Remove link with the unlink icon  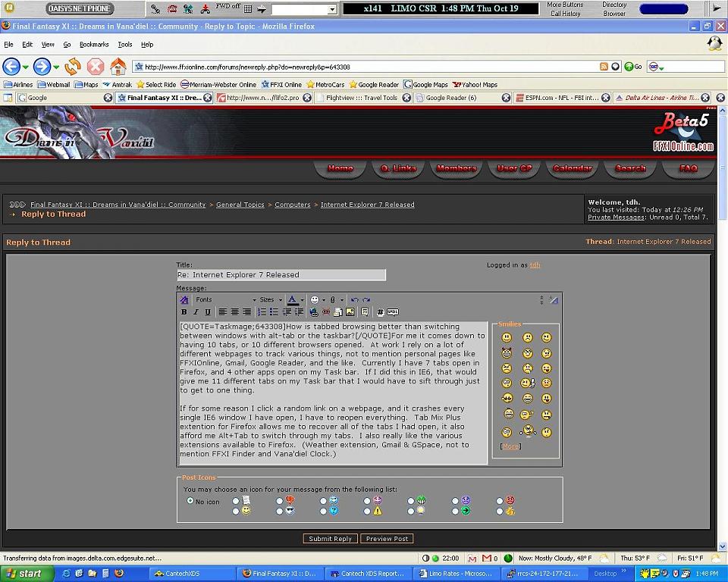tap(326, 312)
